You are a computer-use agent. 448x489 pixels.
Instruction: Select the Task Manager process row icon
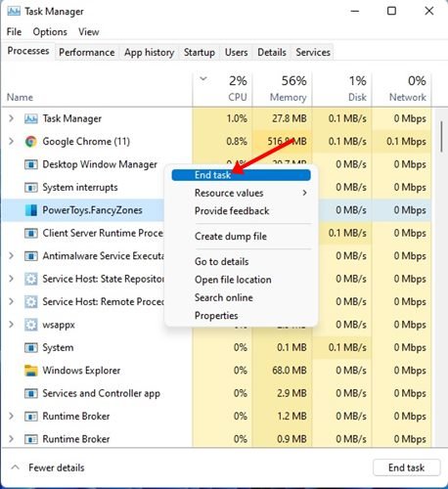[30, 118]
